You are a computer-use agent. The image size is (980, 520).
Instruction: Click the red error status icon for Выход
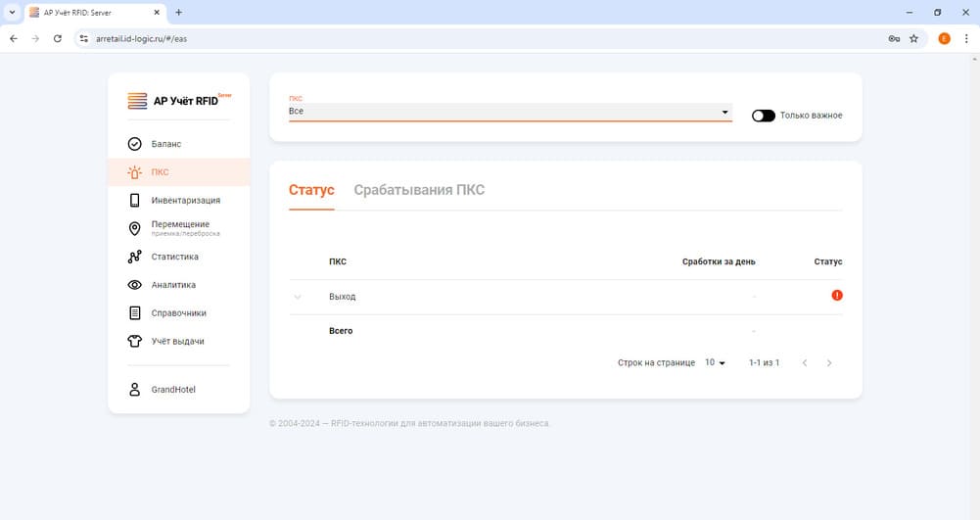(837, 296)
